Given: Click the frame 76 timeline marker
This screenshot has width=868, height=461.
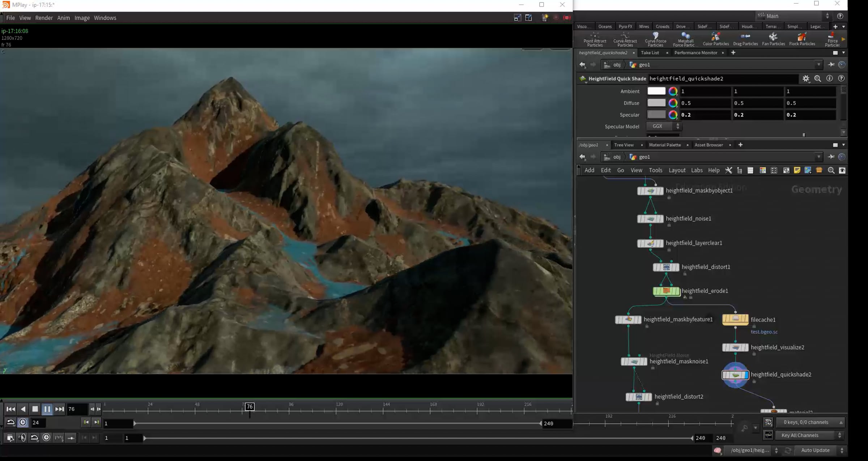Looking at the screenshot, I should (x=250, y=407).
